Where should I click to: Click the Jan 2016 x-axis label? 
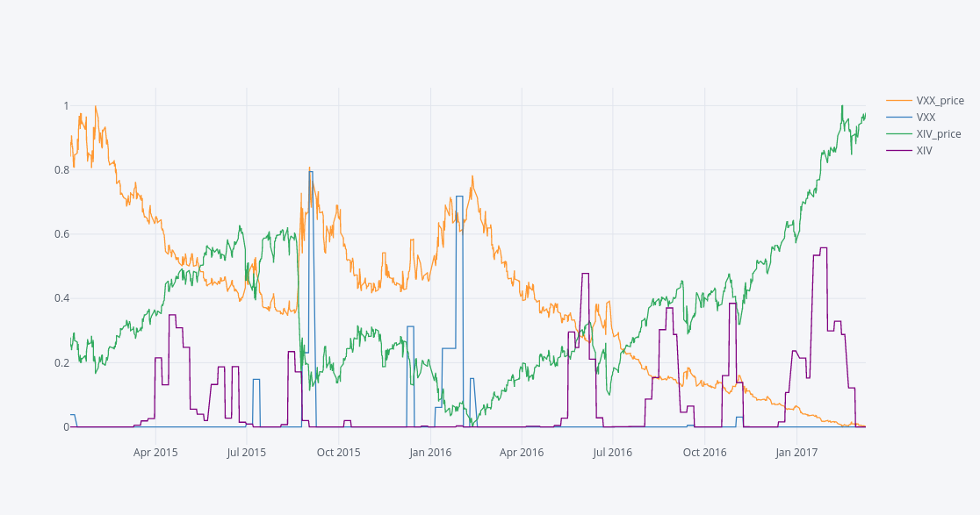[x=430, y=453]
